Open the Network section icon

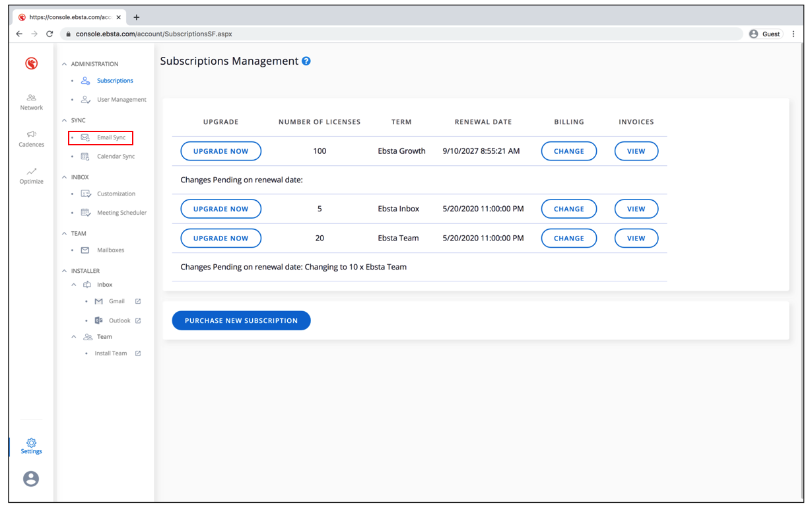pyautogui.click(x=31, y=98)
